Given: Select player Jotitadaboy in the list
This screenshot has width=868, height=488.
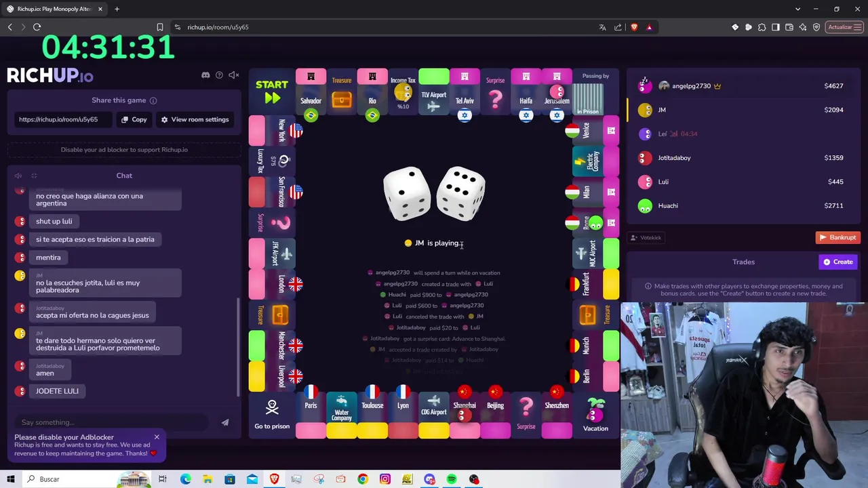Looking at the screenshot, I should click(743, 158).
